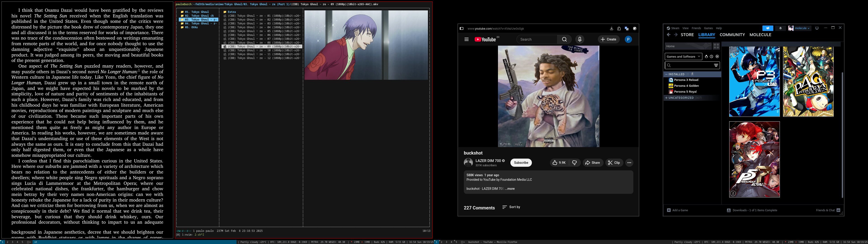Toggle Linux penguin compatibility filter

[706, 57]
